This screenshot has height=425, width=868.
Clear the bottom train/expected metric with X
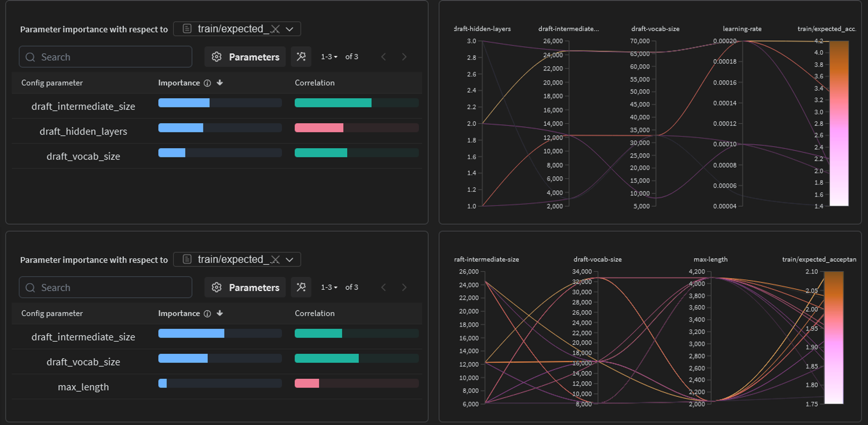click(x=276, y=260)
